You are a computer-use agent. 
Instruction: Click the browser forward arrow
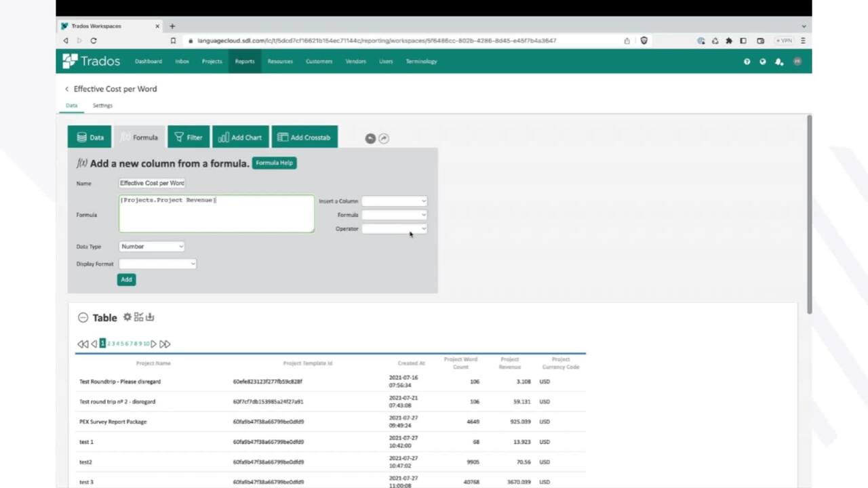click(79, 41)
